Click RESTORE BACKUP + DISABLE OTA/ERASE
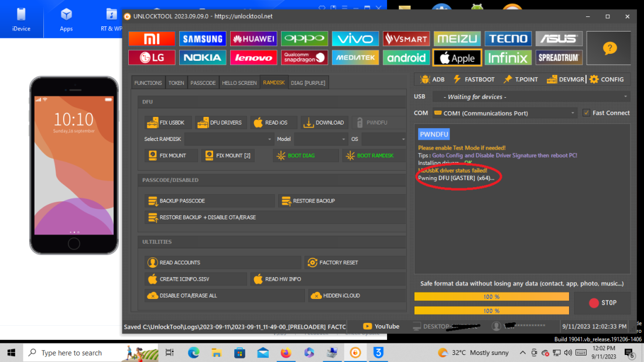This screenshot has width=644, height=362. click(275, 217)
